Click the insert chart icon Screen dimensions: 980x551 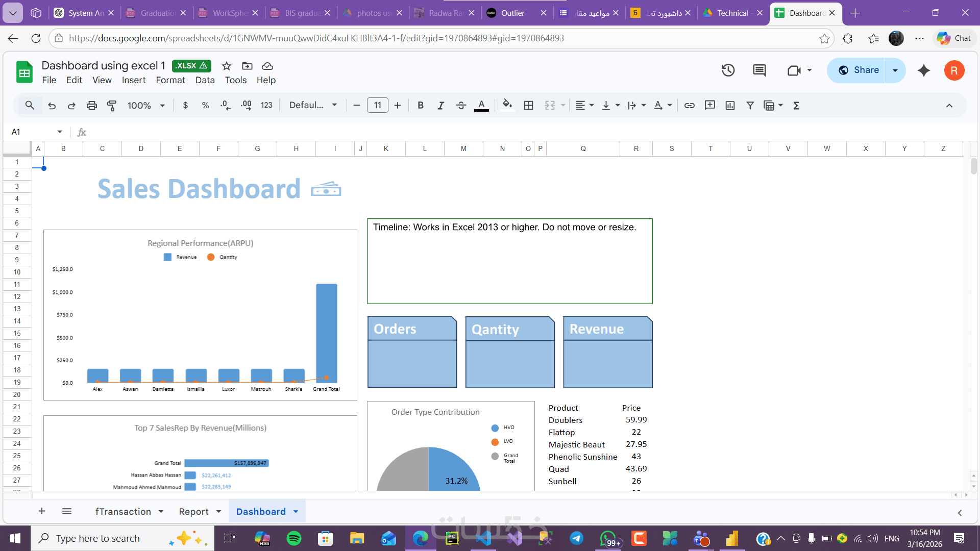click(x=730, y=106)
